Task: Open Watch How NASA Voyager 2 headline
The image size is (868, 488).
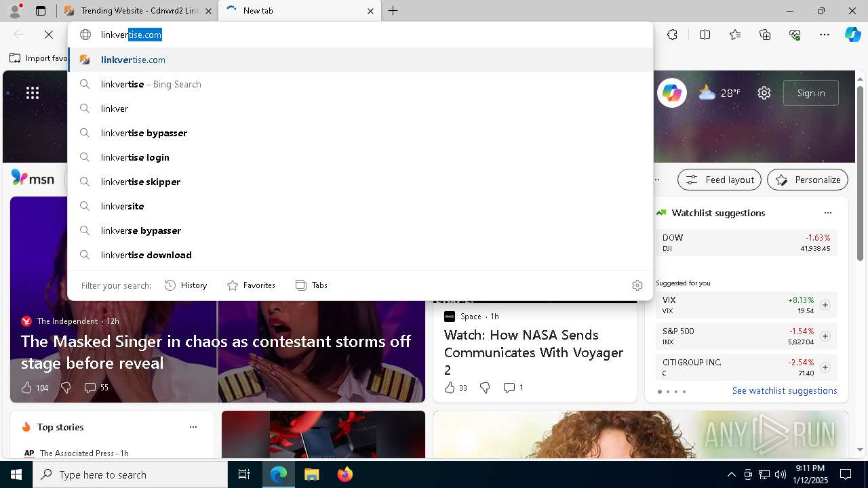Action: tap(534, 352)
